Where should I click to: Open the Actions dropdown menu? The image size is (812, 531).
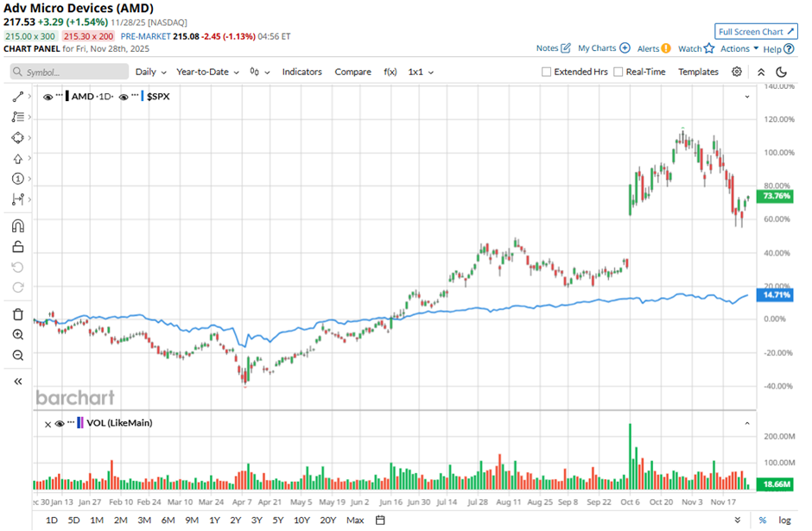739,48
